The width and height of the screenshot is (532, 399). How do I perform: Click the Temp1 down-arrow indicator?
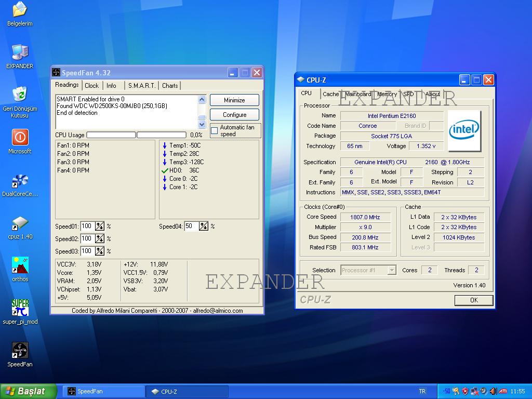pos(165,145)
